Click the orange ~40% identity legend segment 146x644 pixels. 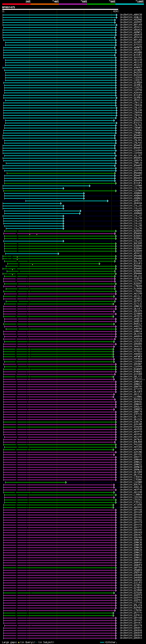pos(45,4)
